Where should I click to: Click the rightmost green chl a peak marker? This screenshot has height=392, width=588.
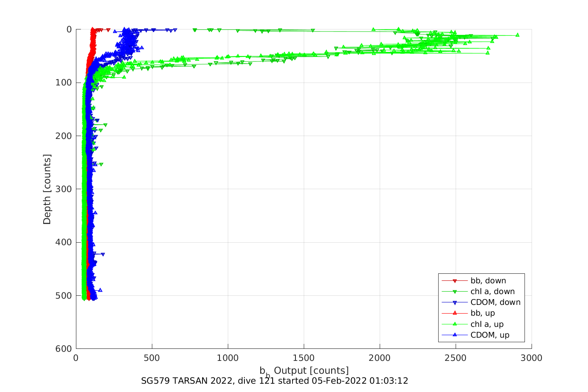point(517,35)
